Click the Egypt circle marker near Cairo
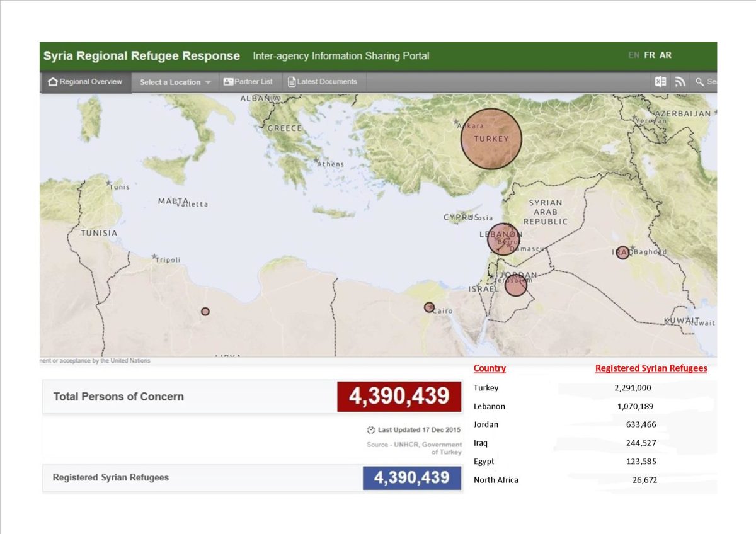The image size is (756, 534). point(429,307)
